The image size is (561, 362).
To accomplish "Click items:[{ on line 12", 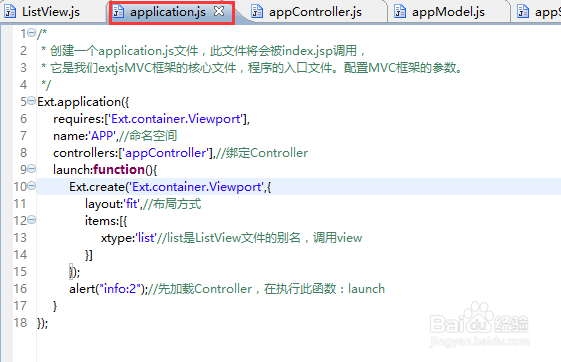I will 106,221.
